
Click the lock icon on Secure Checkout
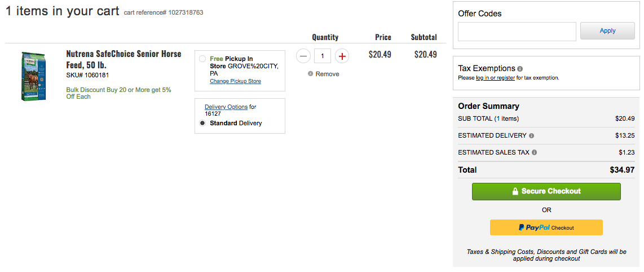coord(515,191)
